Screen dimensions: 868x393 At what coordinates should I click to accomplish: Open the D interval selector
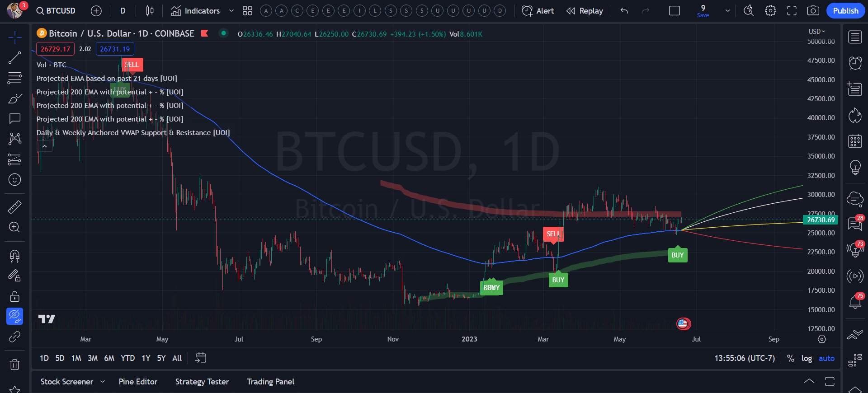pos(123,11)
